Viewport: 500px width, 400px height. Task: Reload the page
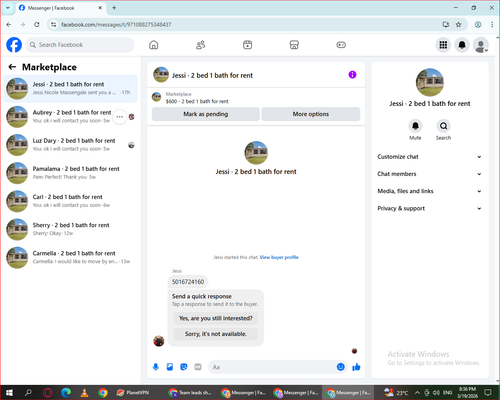pos(37,24)
